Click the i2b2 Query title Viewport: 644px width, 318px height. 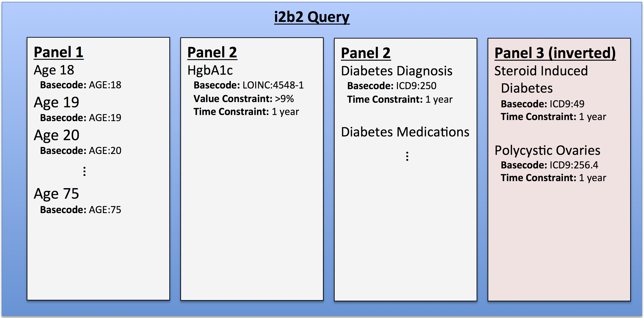[x=312, y=17]
